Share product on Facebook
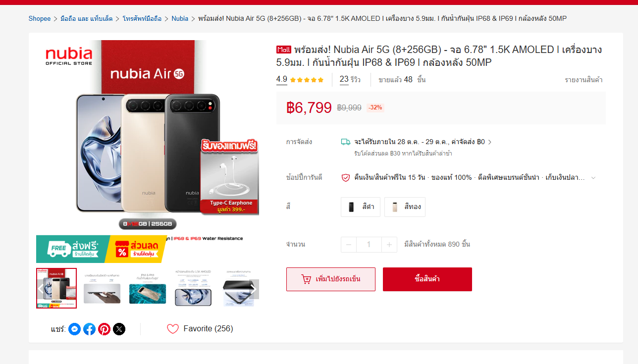This screenshot has width=638, height=364. (x=89, y=329)
